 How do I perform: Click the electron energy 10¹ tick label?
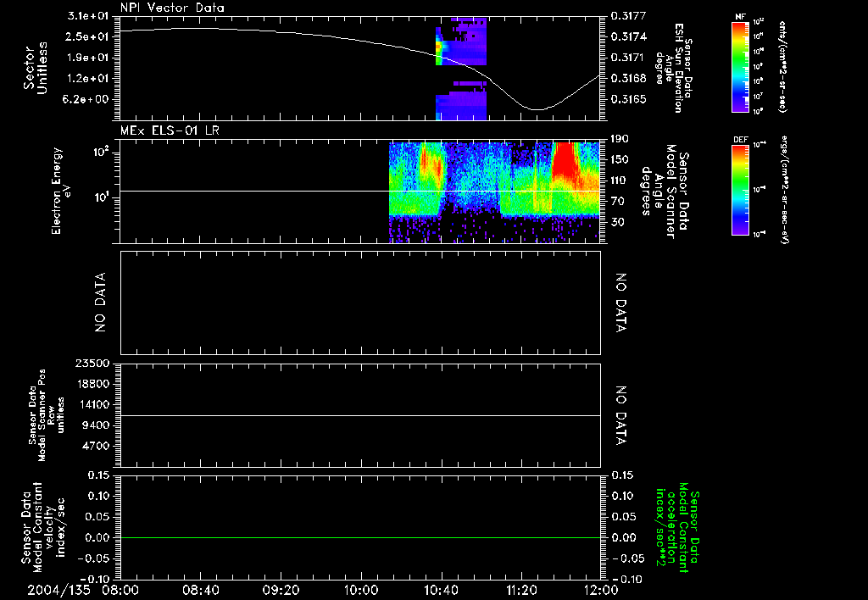102,197
